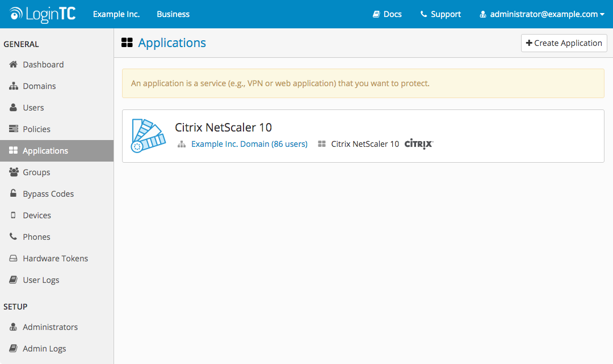
Task: Click the Phones handset icon
Action: pyautogui.click(x=13, y=236)
